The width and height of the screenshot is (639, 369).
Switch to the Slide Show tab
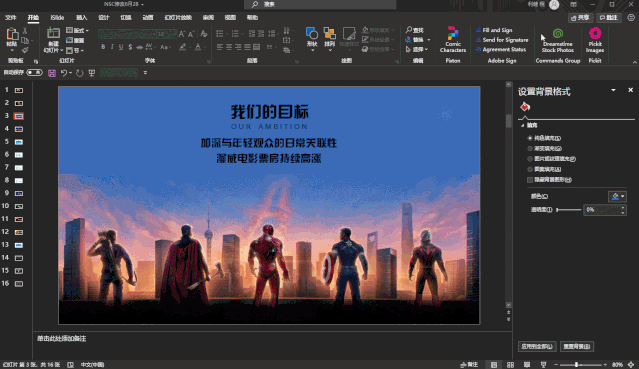point(178,18)
